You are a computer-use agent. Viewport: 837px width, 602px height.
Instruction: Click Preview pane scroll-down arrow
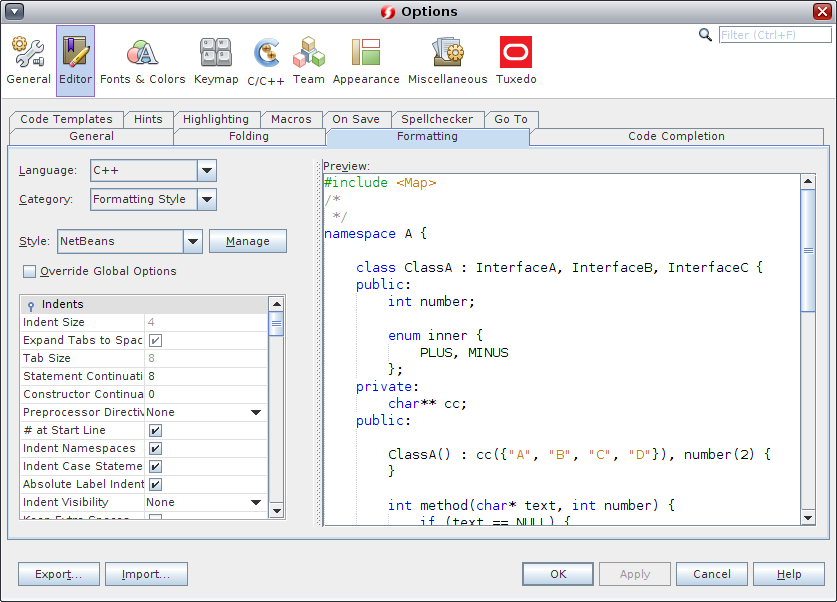point(808,518)
